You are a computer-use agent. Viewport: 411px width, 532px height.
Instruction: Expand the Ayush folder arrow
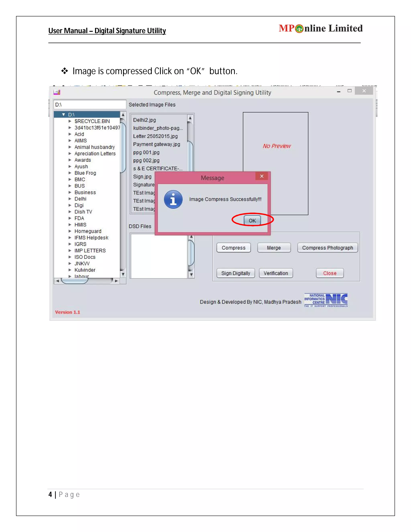(70, 166)
